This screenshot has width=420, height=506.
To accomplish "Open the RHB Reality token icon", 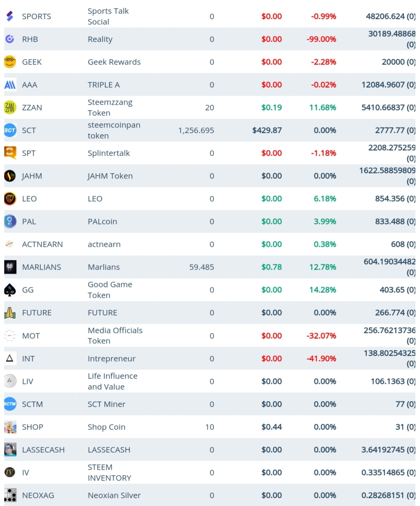I will click(10, 39).
